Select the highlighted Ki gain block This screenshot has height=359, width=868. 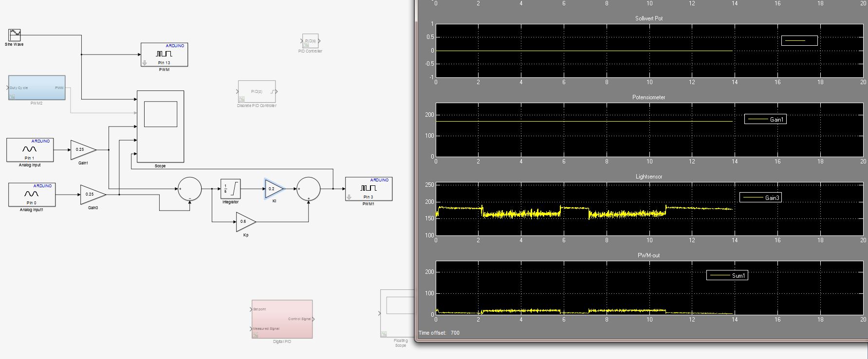274,189
